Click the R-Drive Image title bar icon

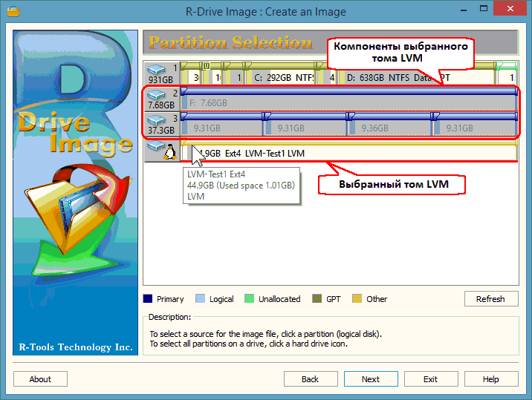click(13, 11)
